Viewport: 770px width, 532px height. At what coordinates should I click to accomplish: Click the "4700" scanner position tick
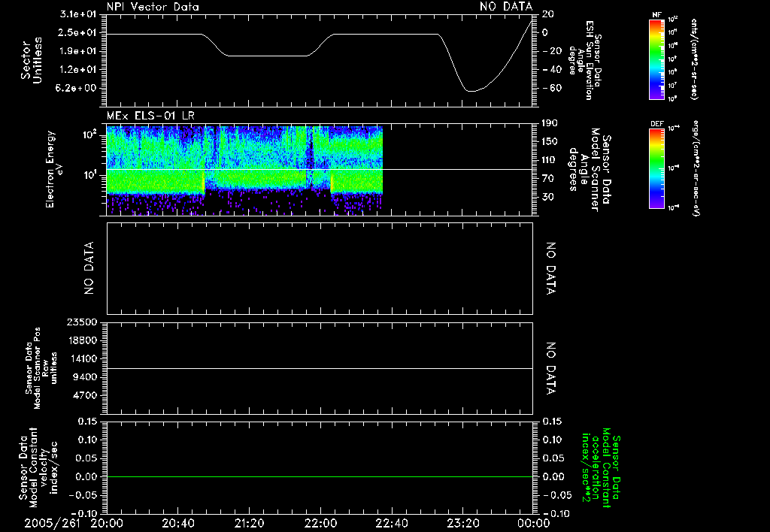coord(86,395)
